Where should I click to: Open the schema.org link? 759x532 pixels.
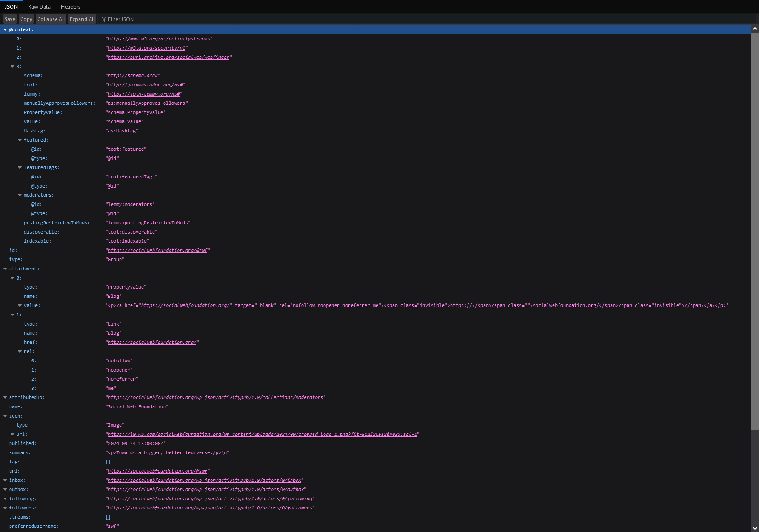[x=133, y=75]
